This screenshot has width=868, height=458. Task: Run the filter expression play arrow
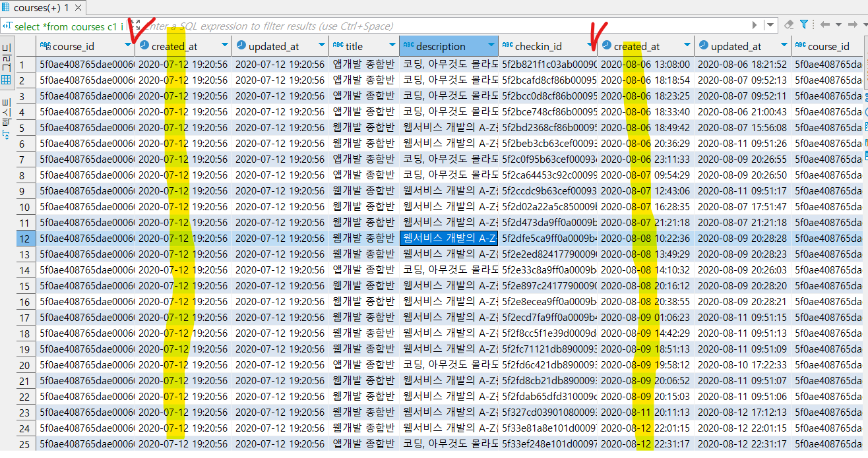tap(755, 25)
